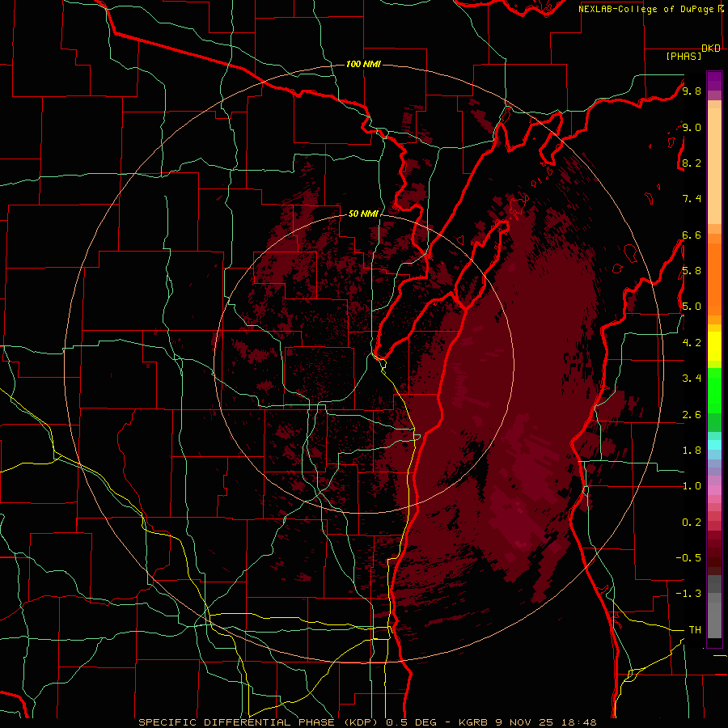Click the 50 NMI range ring label
This screenshot has width=728, height=728.
tap(363, 214)
